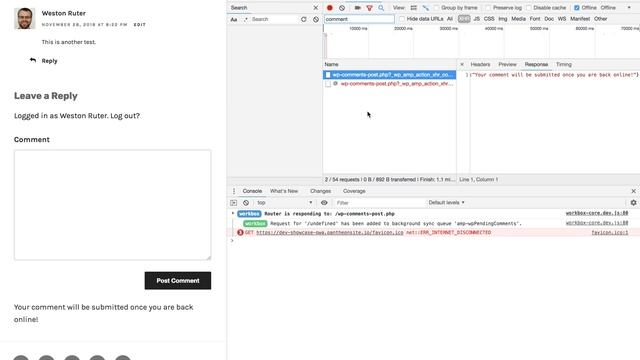Filter requests by WS
Image resolution: width=640 pixels, height=360 pixels.
(x=562, y=19)
